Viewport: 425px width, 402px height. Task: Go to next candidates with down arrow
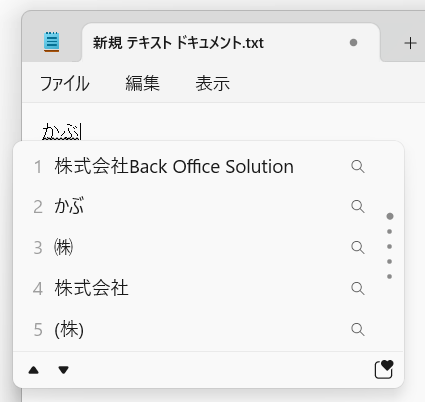point(63,370)
